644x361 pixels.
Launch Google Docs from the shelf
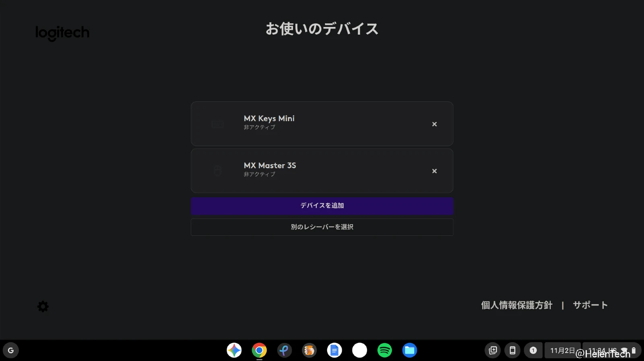[334, 350]
